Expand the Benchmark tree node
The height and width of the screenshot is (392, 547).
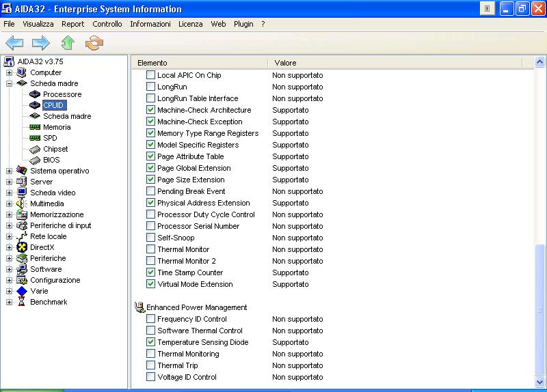[x=9, y=302]
